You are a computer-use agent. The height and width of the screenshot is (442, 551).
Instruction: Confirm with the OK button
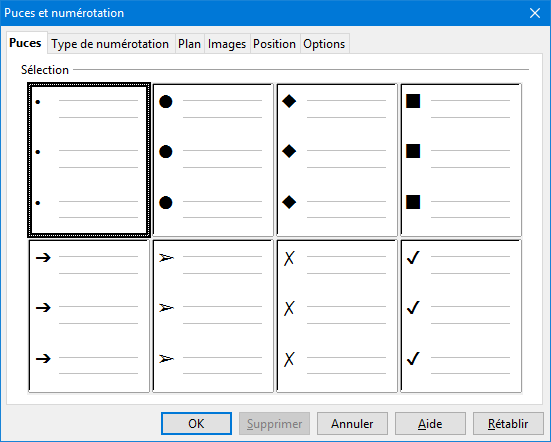(196, 423)
